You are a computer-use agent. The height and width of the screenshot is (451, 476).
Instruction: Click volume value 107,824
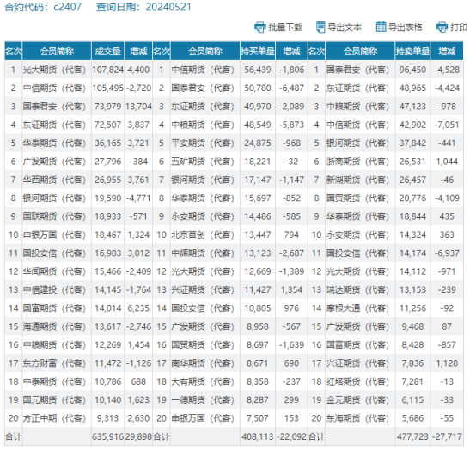(x=107, y=70)
